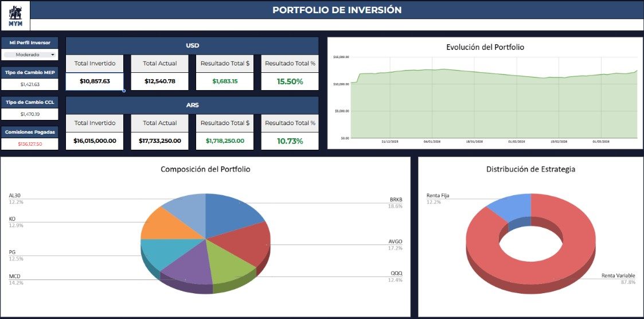The height and width of the screenshot is (319, 644).
Task: Click the ARS Total Actual value cell
Action: (x=160, y=141)
